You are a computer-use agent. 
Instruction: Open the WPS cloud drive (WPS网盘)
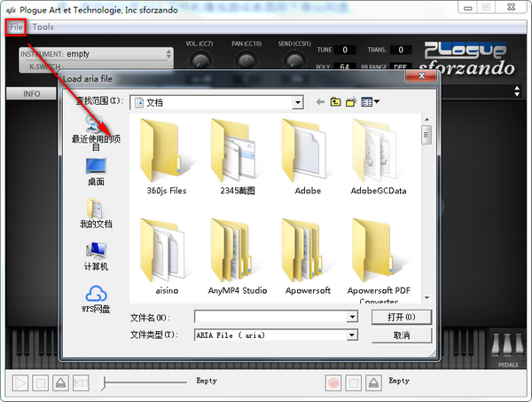point(96,299)
